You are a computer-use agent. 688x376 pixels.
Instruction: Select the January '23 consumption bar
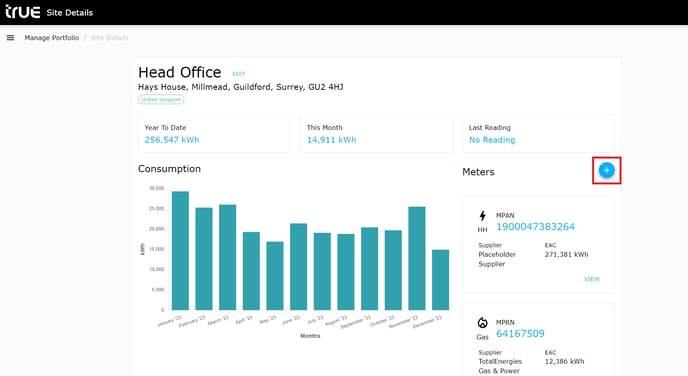(180, 251)
